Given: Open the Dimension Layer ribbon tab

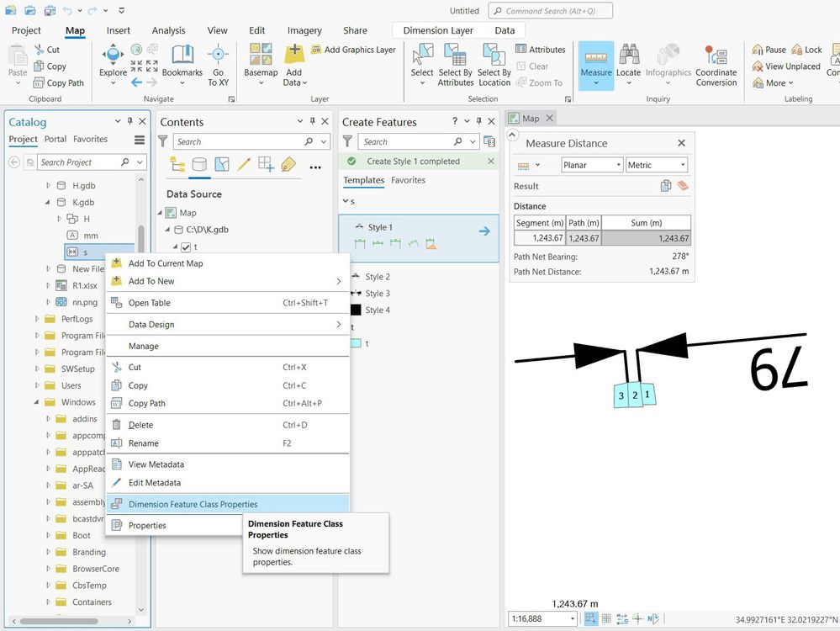Looking at the screenshot, I should (438, 30).
